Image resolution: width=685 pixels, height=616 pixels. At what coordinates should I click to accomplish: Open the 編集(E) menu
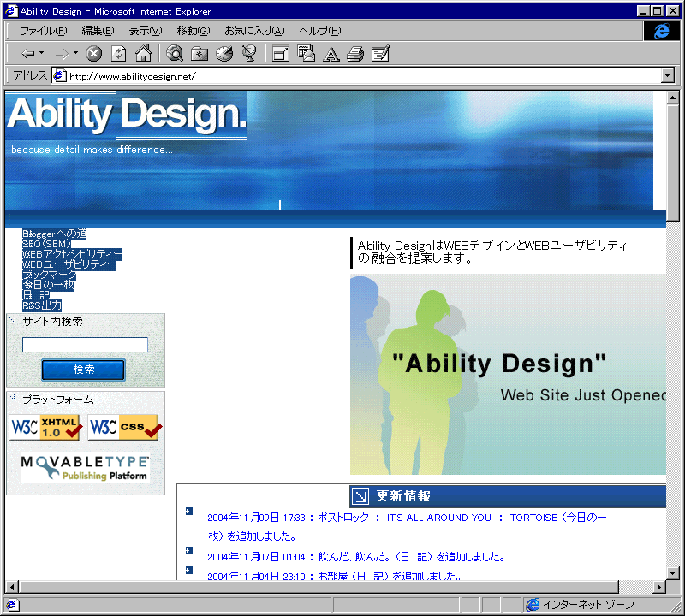[x=98, y=31]
